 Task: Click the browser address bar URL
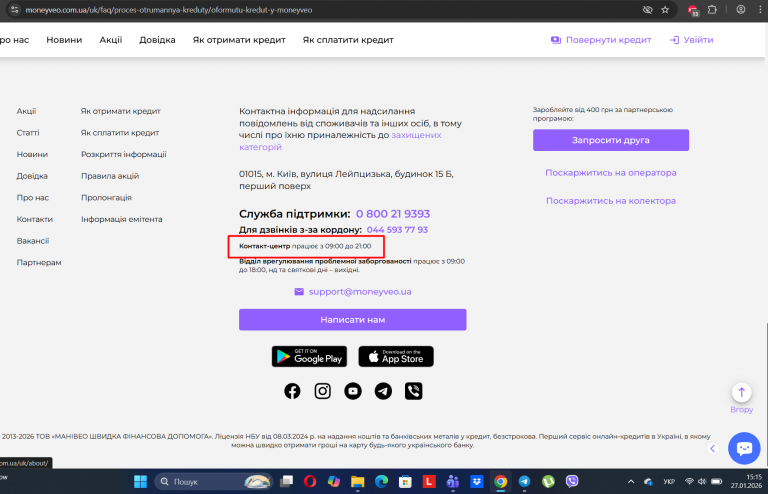[x=168, y=10]
